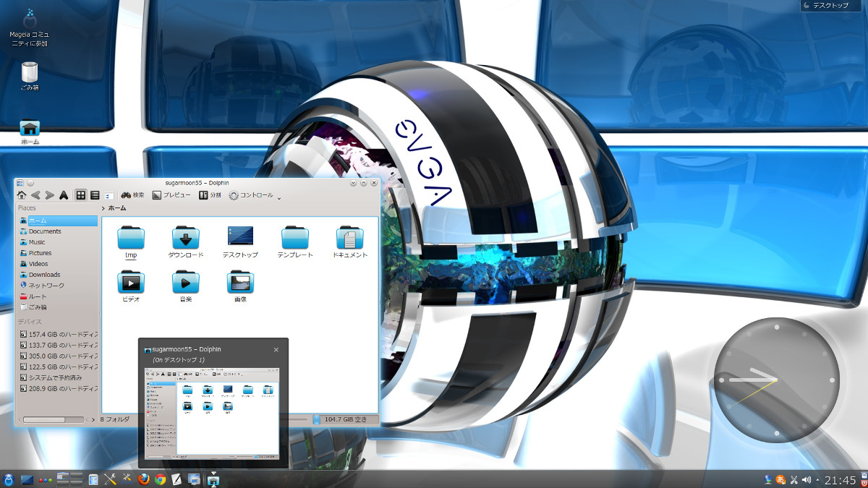
Task: Select the 157.4 GiB hard disk device
Action: pos(58,334)
